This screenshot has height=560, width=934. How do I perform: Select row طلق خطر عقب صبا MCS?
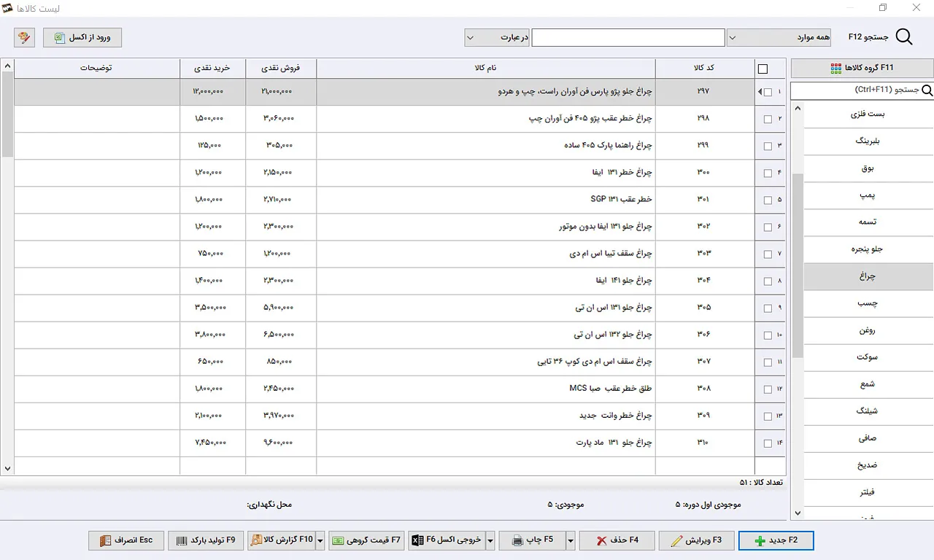400,389
